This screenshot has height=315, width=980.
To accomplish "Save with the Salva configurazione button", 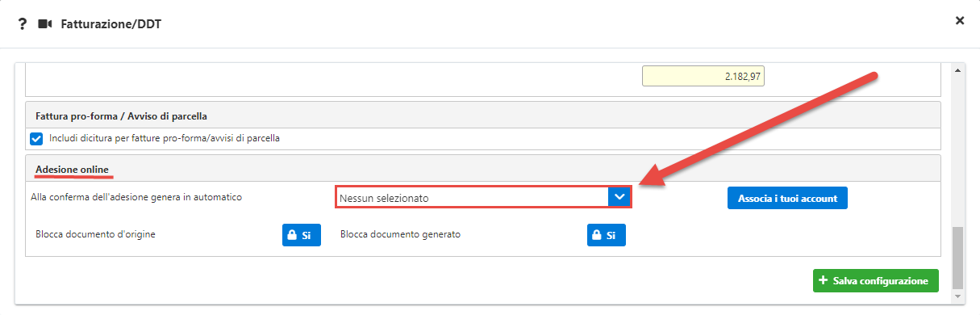I will click(876, 280).
